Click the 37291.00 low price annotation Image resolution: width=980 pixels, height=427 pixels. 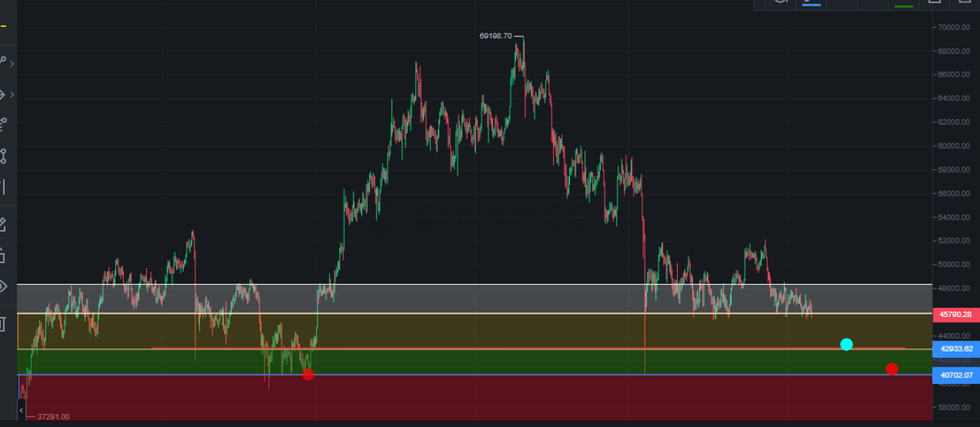[53, 416]
